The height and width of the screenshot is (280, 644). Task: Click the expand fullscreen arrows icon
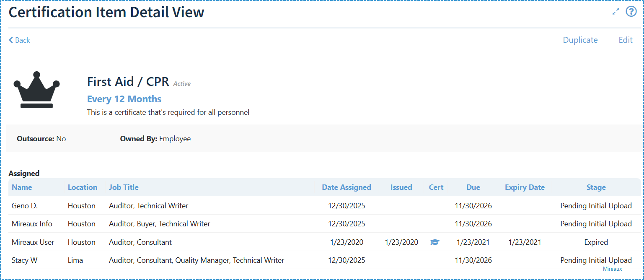pos(616,12)
